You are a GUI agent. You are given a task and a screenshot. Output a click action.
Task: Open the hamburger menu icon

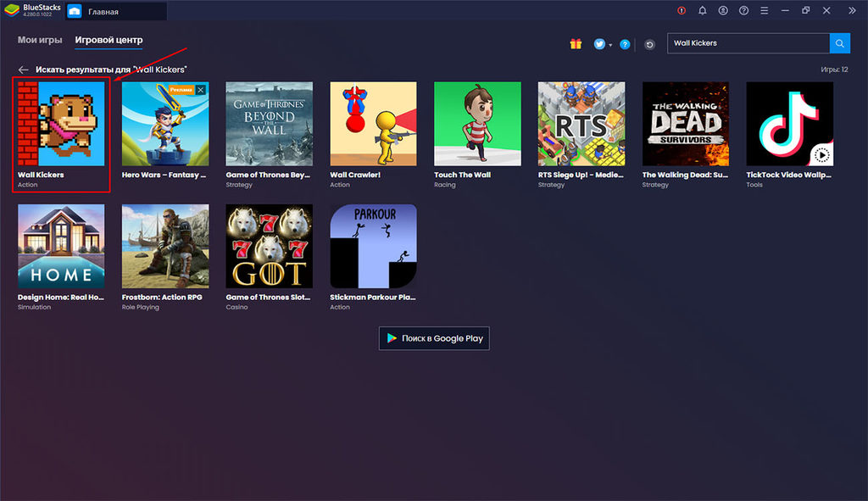(765, 10)
